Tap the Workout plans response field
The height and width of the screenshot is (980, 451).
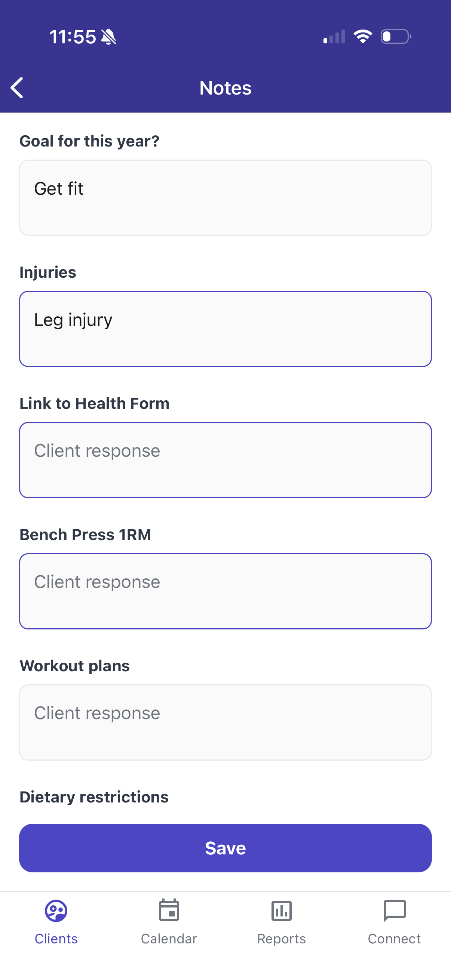(225, 722)
